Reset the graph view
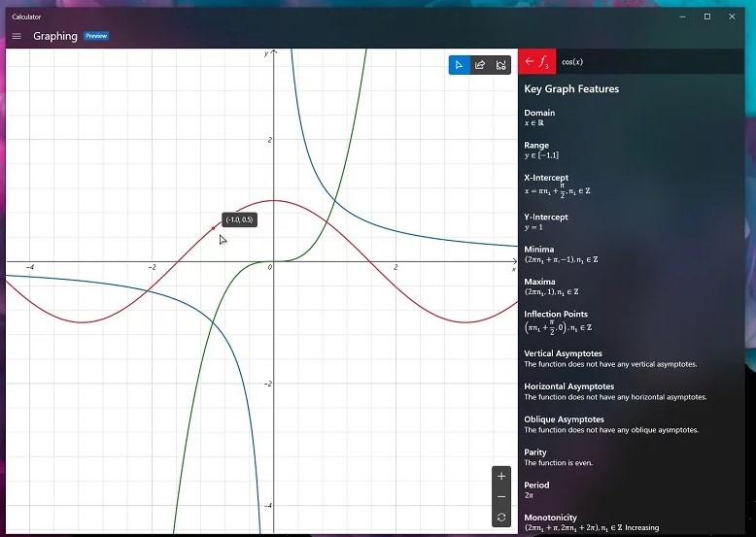This screenshot has height=537, width=756. (501, 518)
